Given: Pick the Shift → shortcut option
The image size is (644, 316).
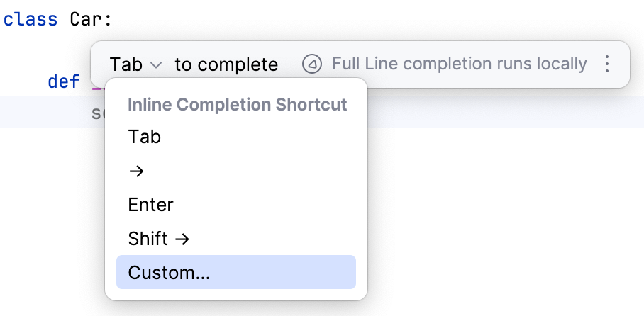Looking at the screenshot, I should [x=159, y=239].
